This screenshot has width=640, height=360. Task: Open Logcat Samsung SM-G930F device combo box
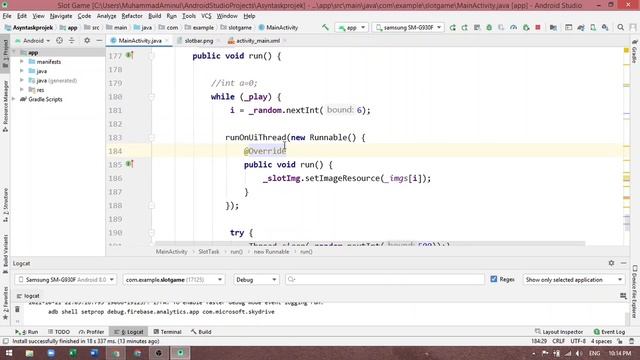coord(66,280)
